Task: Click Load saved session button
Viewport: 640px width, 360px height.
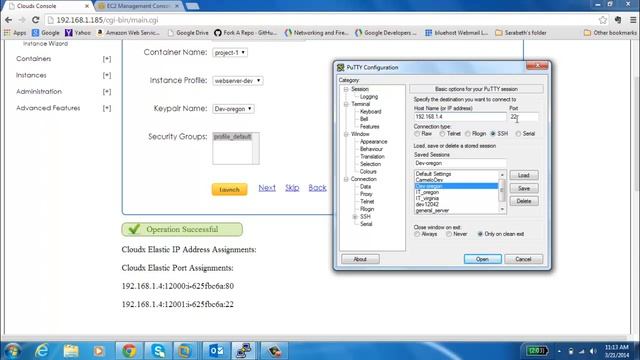Action: point(524,175)
